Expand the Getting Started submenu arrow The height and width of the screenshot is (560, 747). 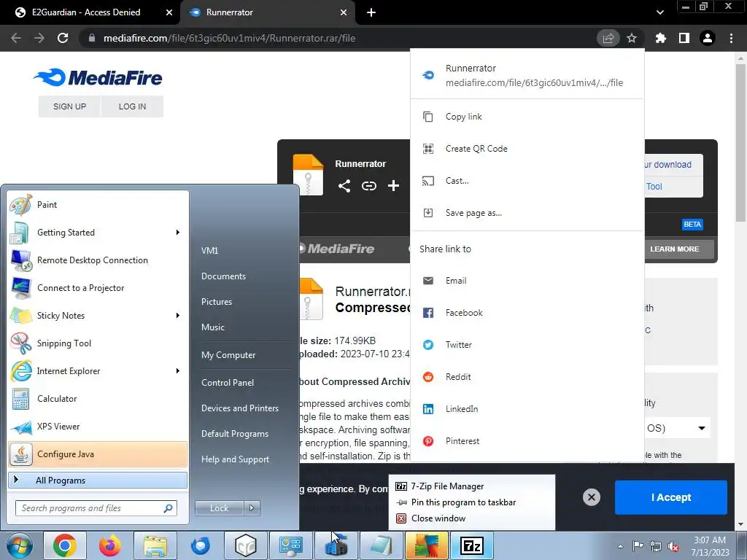coord(177,233)
